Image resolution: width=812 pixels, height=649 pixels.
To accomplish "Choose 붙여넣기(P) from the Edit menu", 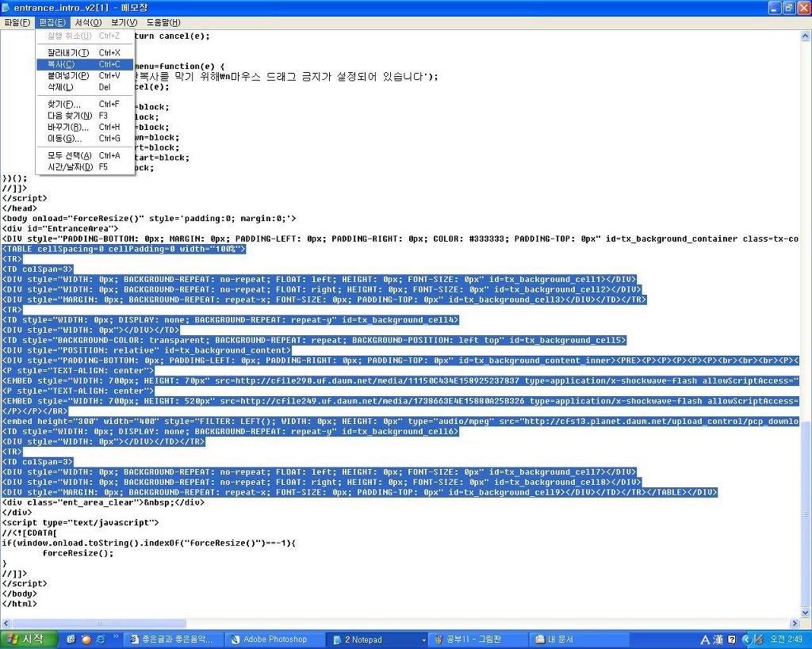I will [x=85, y=75].
